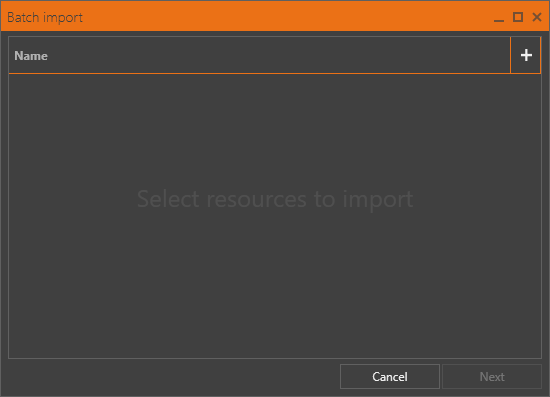
Task: Dismiss the dialog using the X icon
Action: [537, 17]
